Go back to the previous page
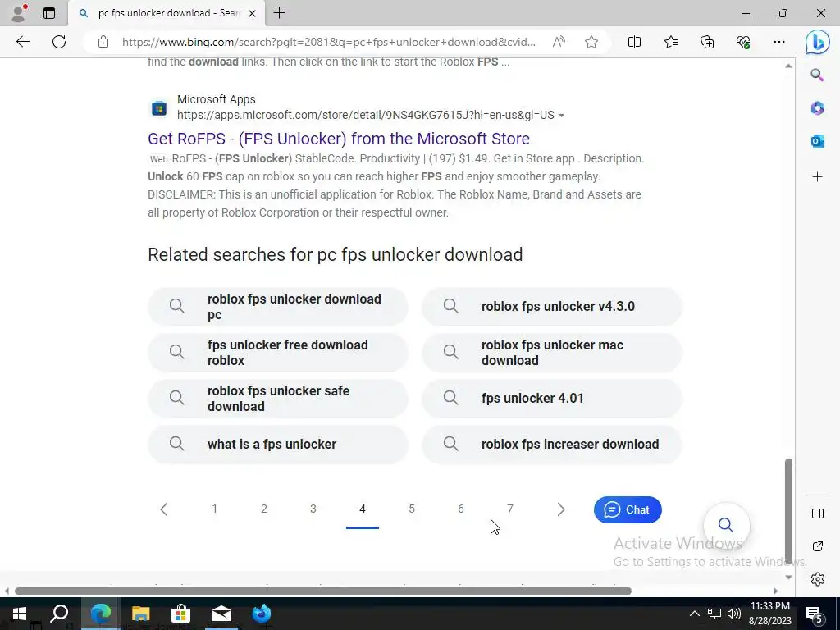 (x=22, y=42)
